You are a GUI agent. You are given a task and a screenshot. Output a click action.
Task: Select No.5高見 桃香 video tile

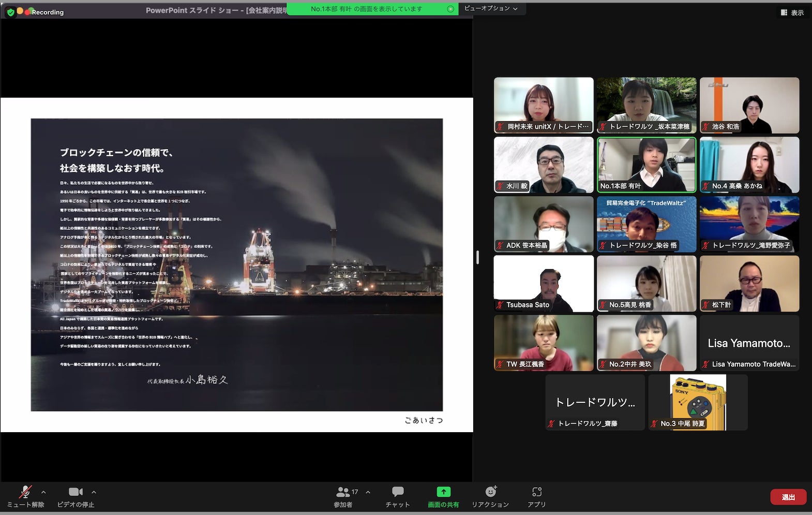click(646, 284)
